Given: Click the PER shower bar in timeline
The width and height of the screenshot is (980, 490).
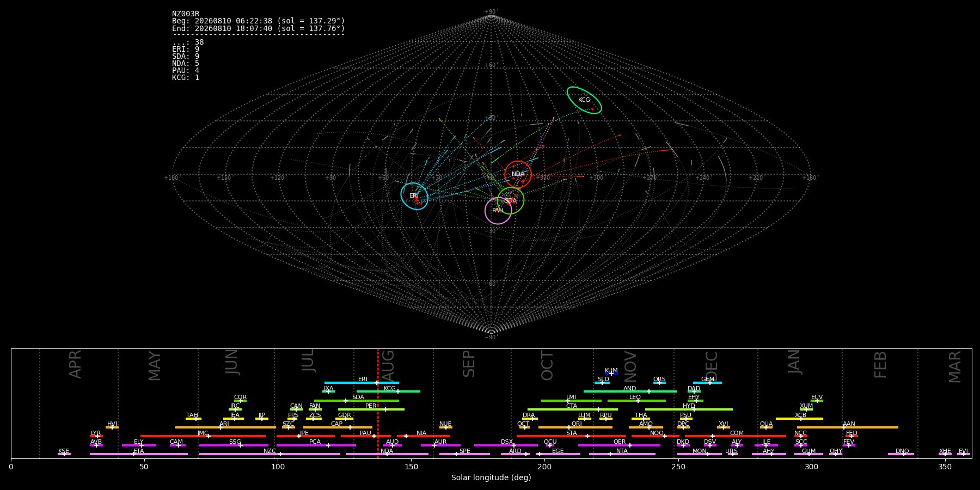Looking at the screenshot, I should point(371,409).
